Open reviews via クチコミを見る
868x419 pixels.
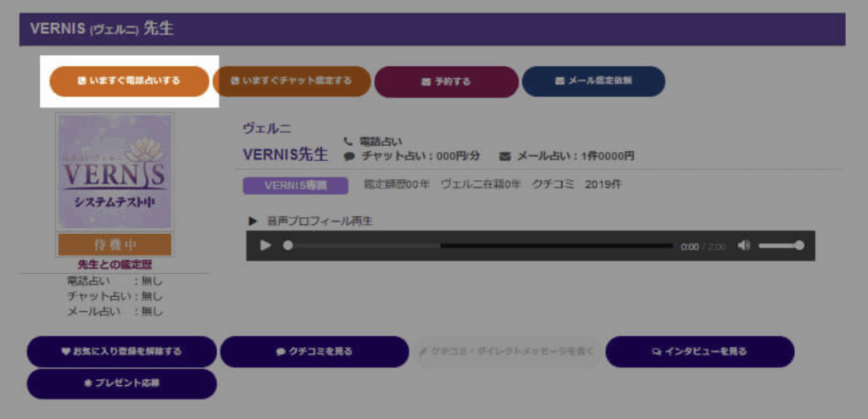click(x=314, y=351)
